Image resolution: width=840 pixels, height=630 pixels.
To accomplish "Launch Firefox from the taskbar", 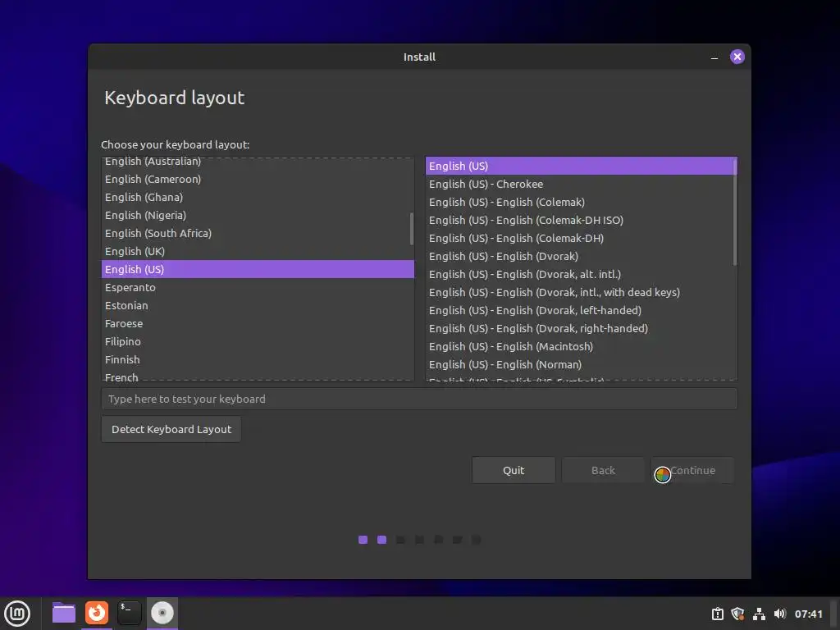I will coord(97,613).
